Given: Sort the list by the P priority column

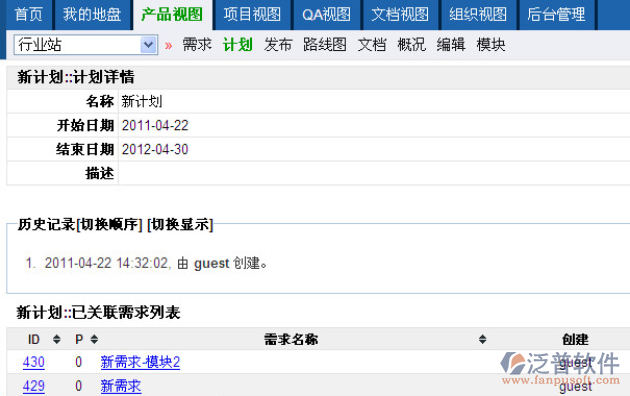Looking at the screenshot, I should (x=94, y=340).
